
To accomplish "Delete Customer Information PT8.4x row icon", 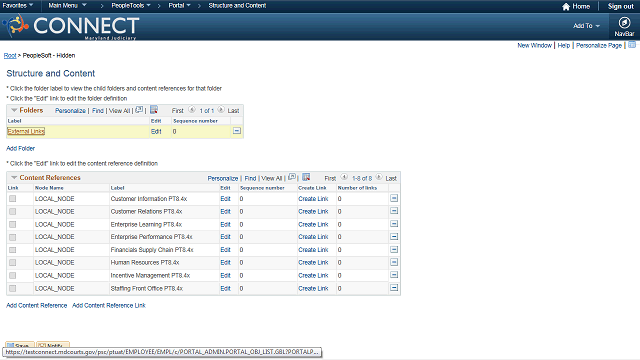I will 394,198.
